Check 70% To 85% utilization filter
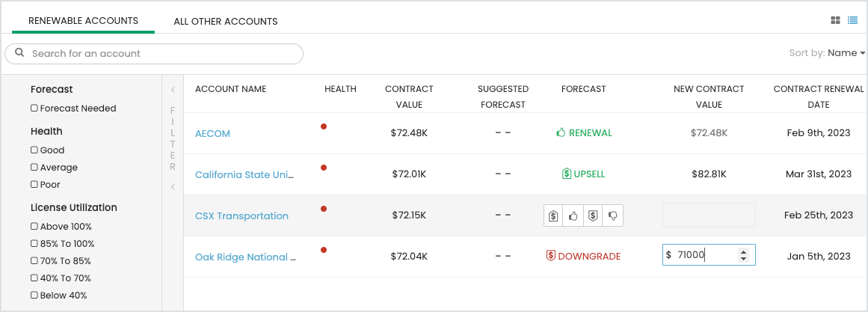Image resolution: width=868 pixels, height=312 pixels. pos(34,260)
